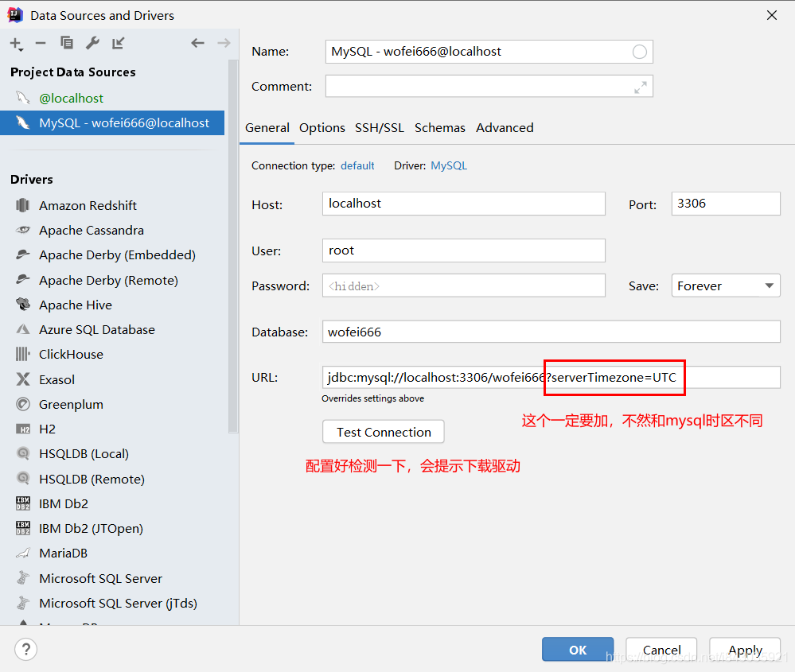Click Test Connection
The height and width of the screenshot is (672, 795).
(x=383, y=431)
